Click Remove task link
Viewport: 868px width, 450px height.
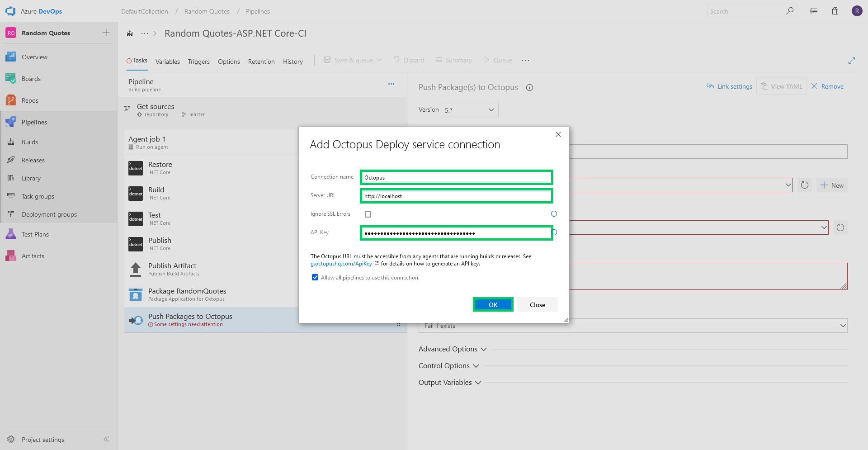coord(827,86)
